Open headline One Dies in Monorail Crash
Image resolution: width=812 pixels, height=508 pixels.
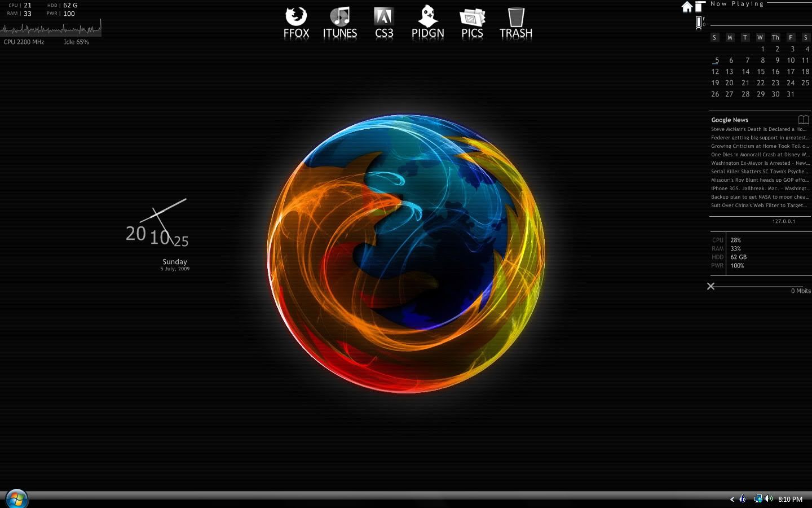coord(760,155)
